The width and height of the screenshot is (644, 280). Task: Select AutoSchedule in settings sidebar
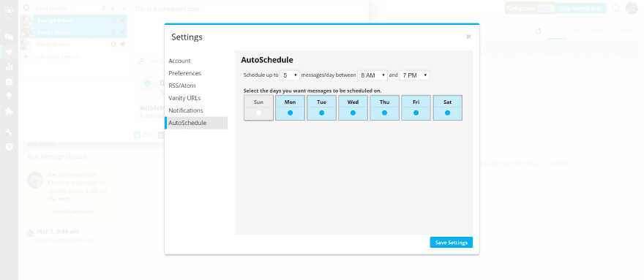tap(196, 123)
